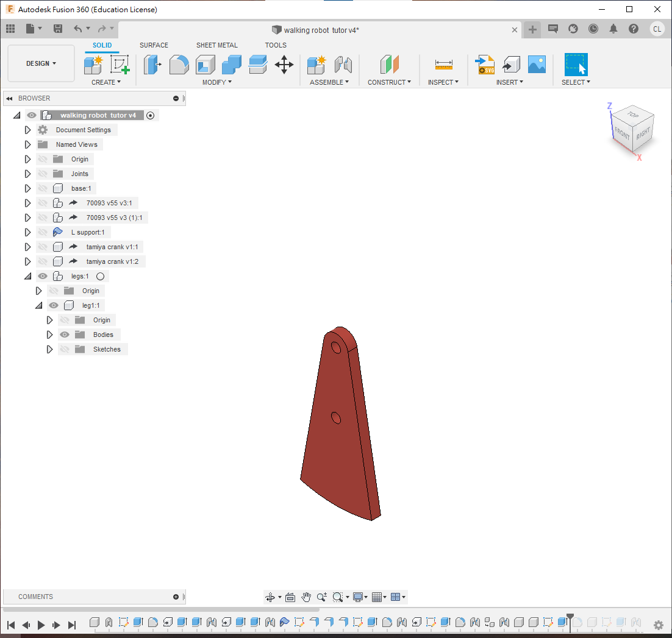
Task: Expand the Document Settings node
Action: [x=27, y=130]
